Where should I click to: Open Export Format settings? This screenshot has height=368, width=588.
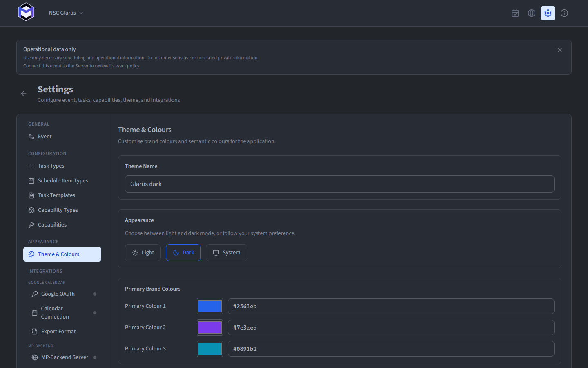pos(64,332)
